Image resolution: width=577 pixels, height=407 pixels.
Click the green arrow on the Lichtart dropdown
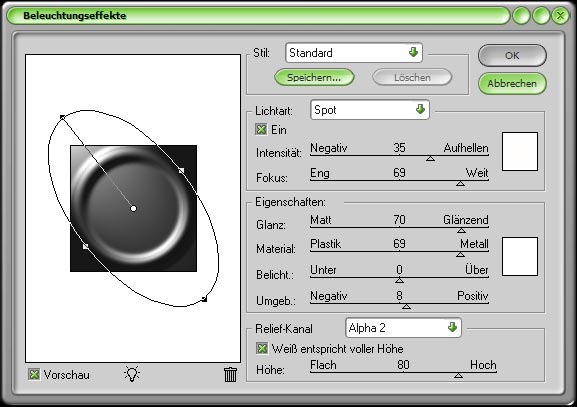click(420, 109)
